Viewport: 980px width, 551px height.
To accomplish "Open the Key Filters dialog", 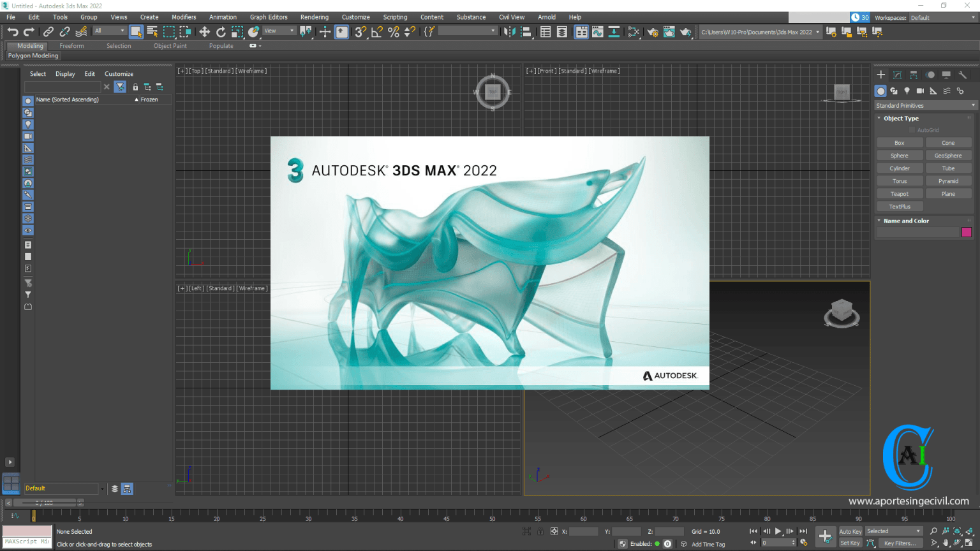I will point(900,543).
